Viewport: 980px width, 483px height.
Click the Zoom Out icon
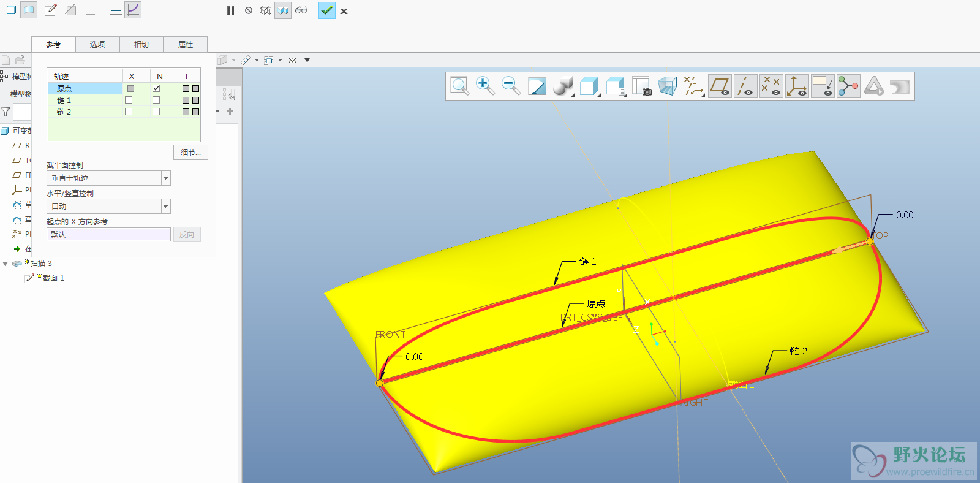(511, 86)
